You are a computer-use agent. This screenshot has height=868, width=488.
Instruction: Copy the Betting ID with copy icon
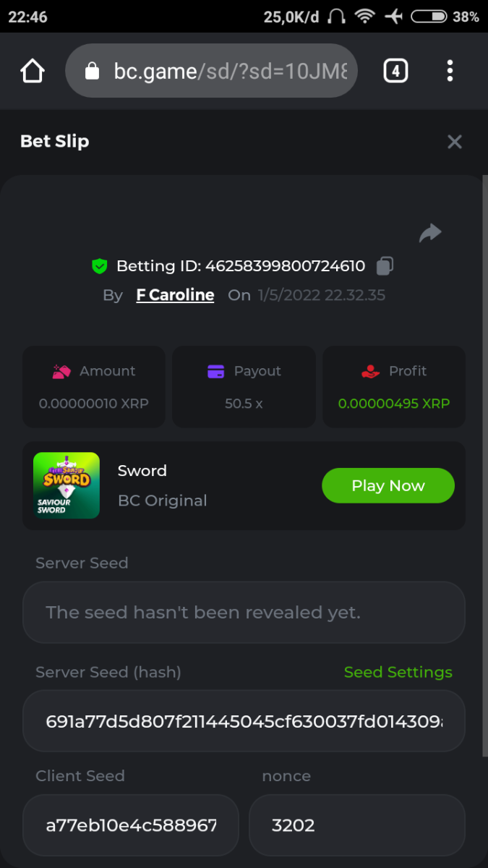click(x=385, y=266)
